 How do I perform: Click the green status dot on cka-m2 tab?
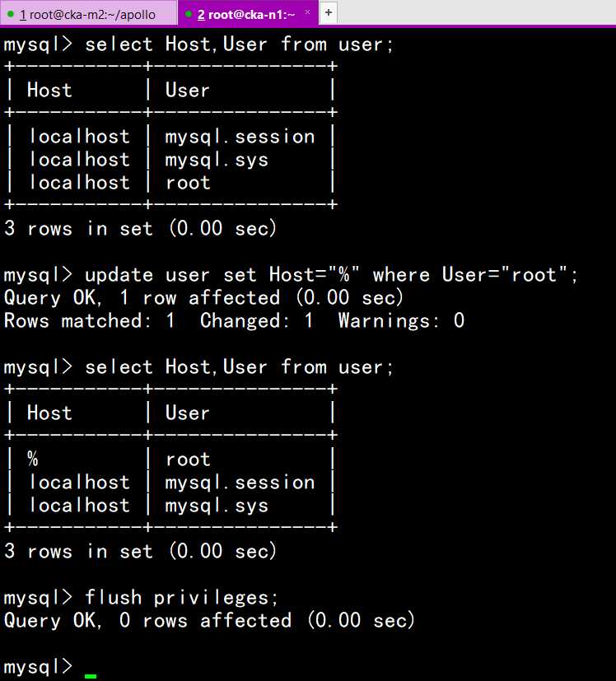coord(11,14)
